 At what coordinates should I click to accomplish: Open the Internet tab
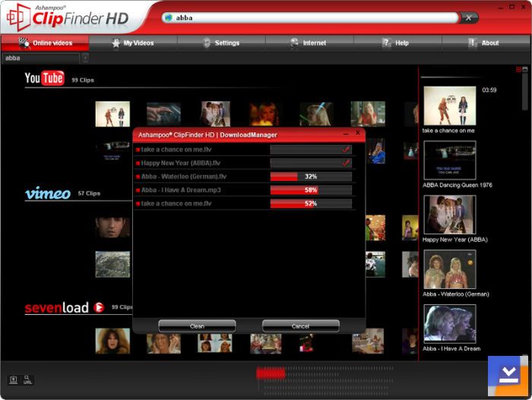click(309, 43)
